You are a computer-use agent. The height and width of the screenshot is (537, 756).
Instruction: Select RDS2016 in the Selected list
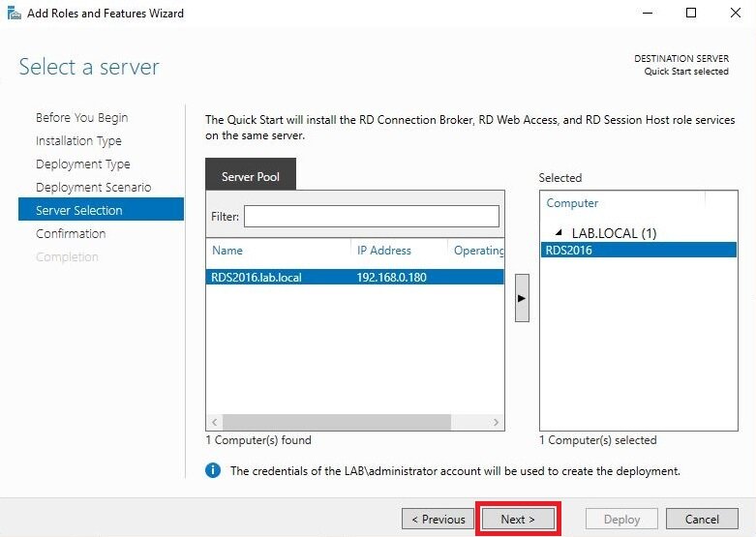pos(638,251)
